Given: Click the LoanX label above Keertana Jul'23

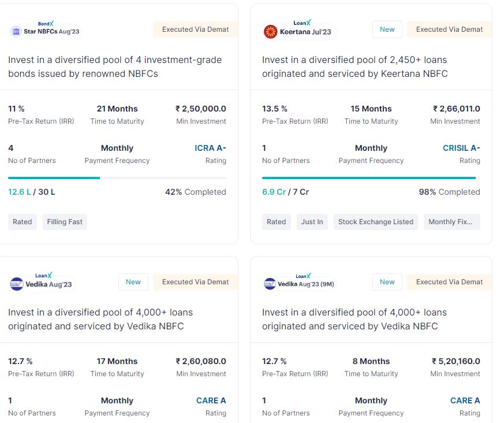Looking at the screenshot, I should tap(302, 23).
